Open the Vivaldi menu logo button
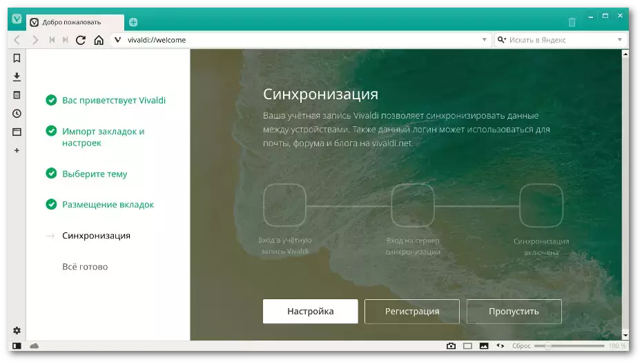This screenshot has height=364, width=642. point(17,19)
